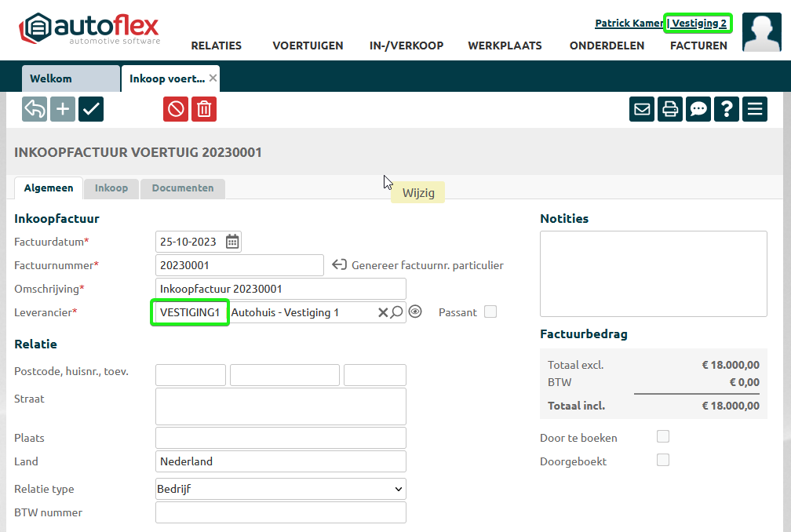791x532 pixels.
Task: Enable the Door te boeken checkbox
Action: point(663,436)
